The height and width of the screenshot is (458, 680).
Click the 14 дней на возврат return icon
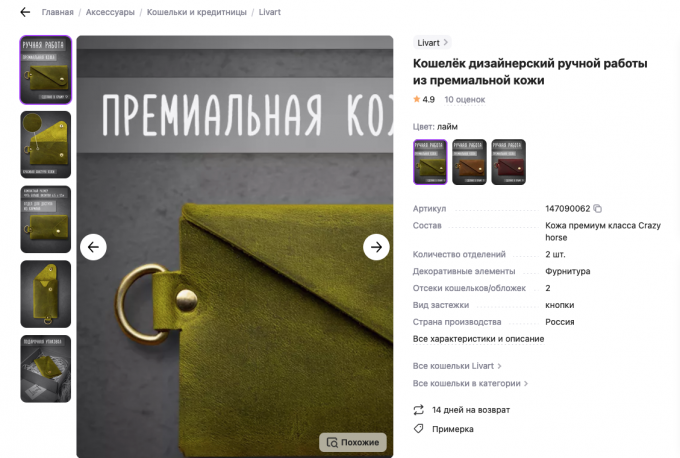click(418, 410)
